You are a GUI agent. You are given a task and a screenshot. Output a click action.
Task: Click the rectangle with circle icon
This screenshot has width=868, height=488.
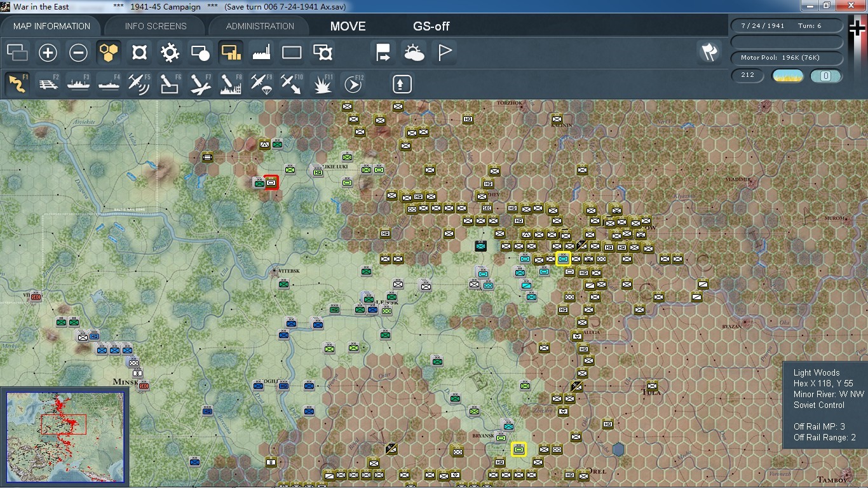click(x=200, y=52)
